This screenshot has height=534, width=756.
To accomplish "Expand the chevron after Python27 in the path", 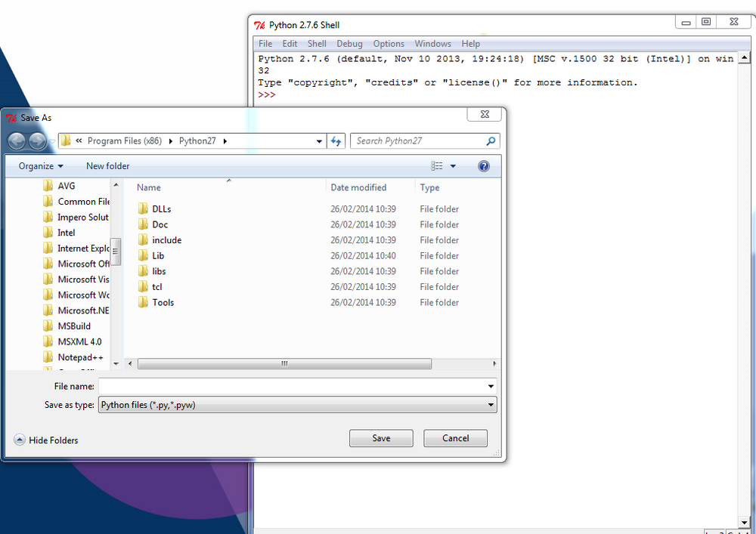I will tap(225, 141).
